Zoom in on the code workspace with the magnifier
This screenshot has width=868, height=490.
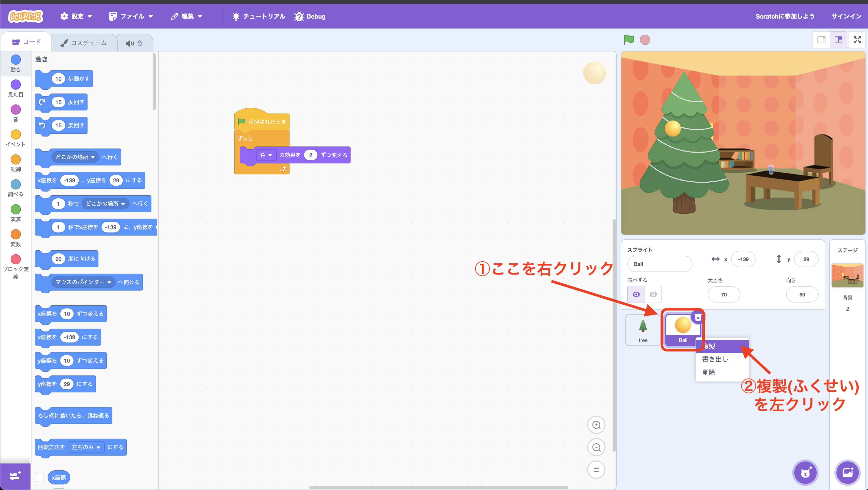(x=596, y=425)
